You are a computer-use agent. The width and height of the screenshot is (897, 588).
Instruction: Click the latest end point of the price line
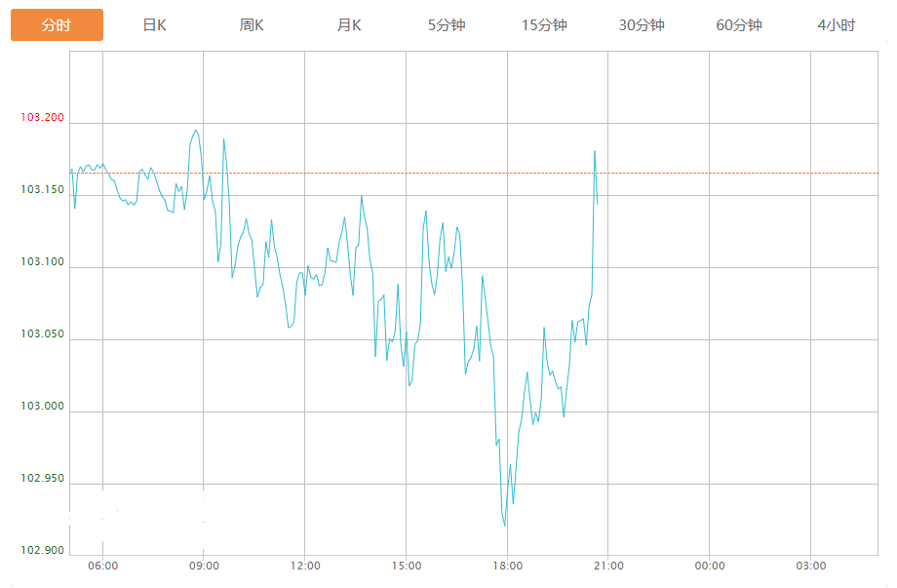(597, 204)
